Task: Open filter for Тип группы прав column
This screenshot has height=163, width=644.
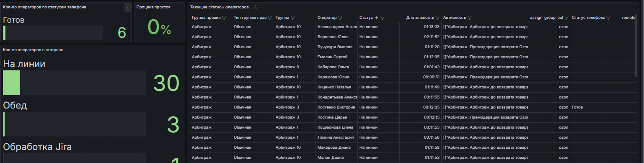Action: (x=270, y=18)
